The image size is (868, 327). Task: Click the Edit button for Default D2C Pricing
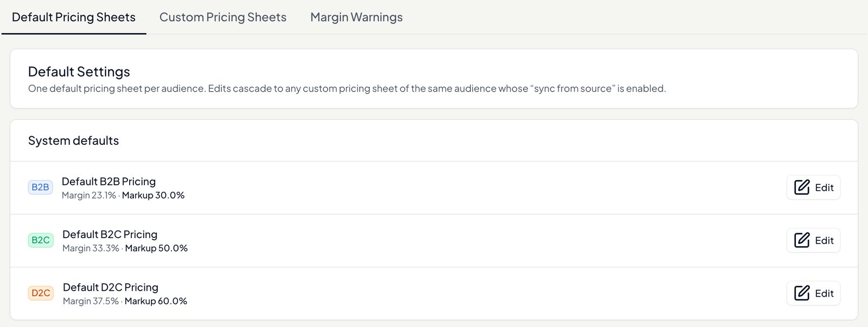(x=813, y=293)
